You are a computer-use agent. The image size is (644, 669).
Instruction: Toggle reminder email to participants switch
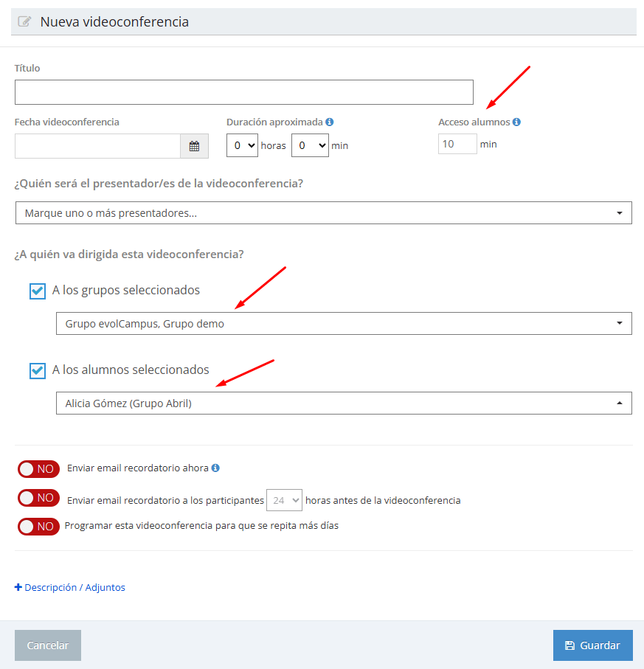[38, 498]
